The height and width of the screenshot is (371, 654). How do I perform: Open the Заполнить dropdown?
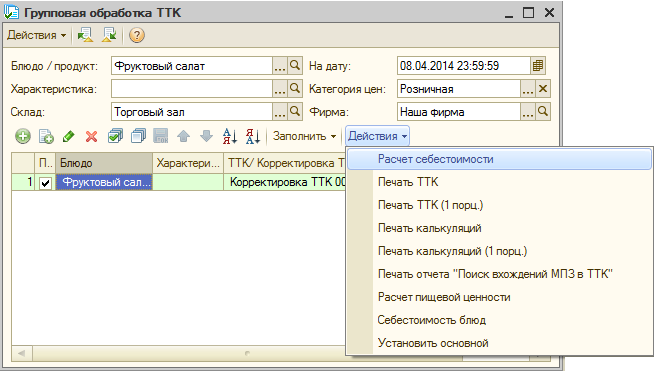[304, 136]
